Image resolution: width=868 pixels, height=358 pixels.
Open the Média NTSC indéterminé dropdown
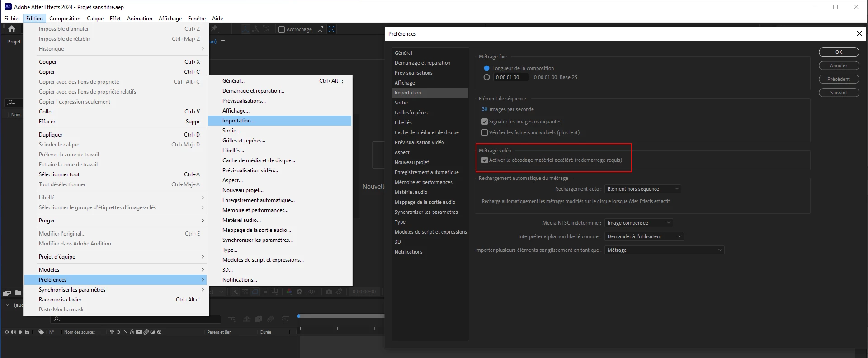639,223
